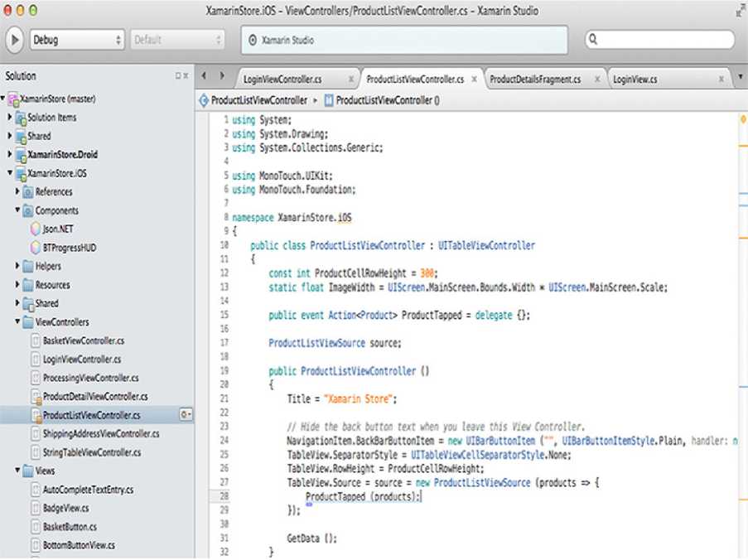Click the Json.NET component icon
Viewport: 748px width, 560px height.
[x=35, y=229]
